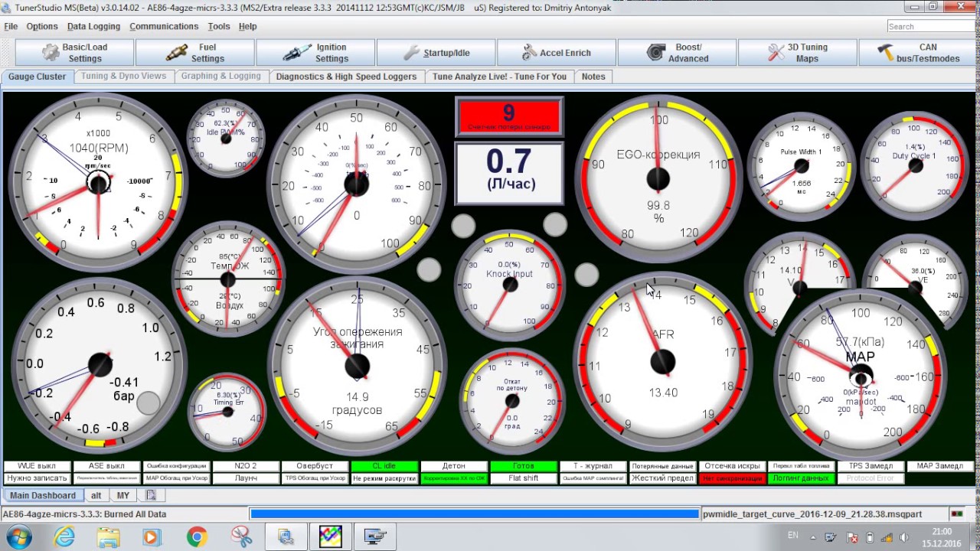This screenshot has width=980, height=551.
Task: Open the Help menu
Action: pos(247,26)
